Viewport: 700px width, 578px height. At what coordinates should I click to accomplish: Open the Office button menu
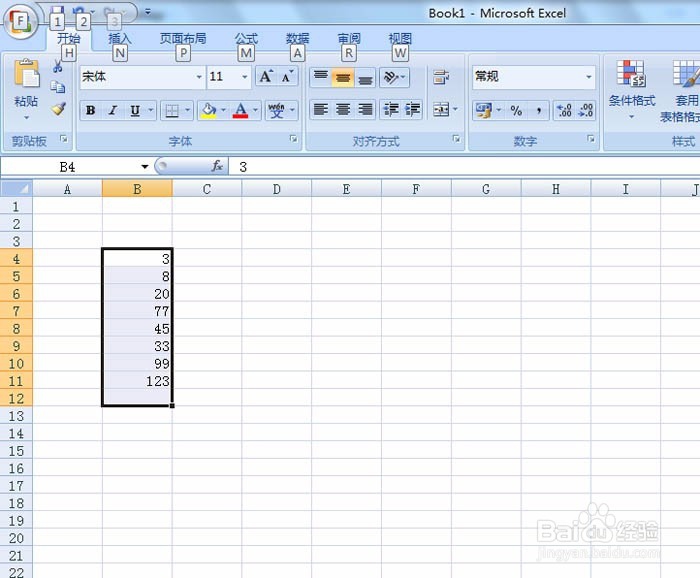tap(20, 21)
